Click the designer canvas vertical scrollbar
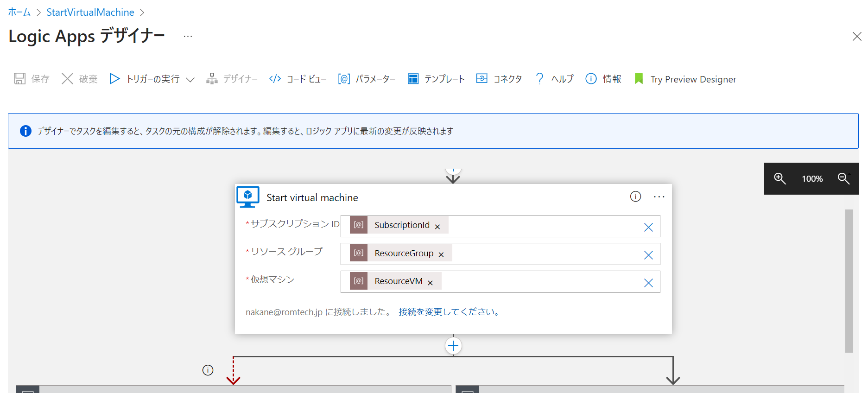 coord(849,281)
